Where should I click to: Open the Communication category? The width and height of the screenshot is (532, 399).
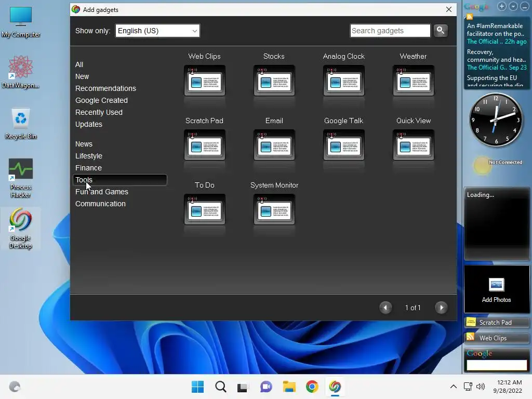(x=100, y=204)
